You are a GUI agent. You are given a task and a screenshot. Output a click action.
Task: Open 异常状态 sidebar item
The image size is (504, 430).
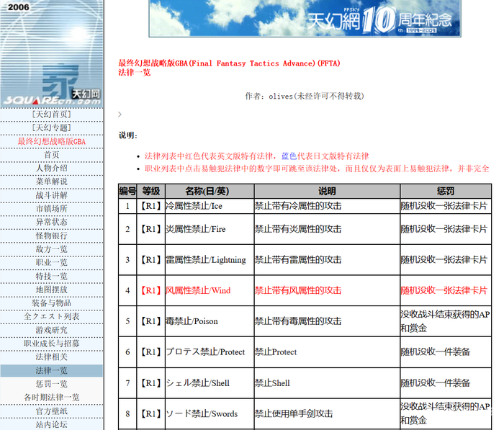[51, 222]
